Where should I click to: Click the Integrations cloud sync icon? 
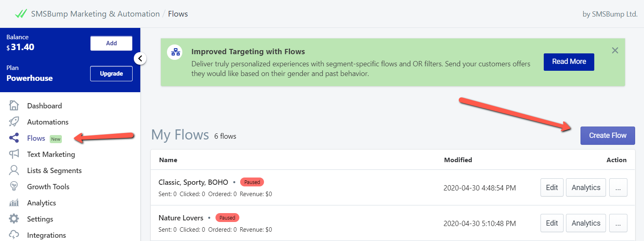[14, 235]
